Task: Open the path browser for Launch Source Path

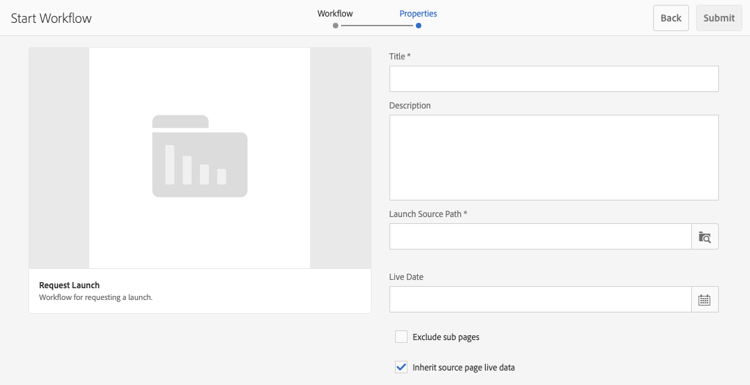Action: click(705, 236)
